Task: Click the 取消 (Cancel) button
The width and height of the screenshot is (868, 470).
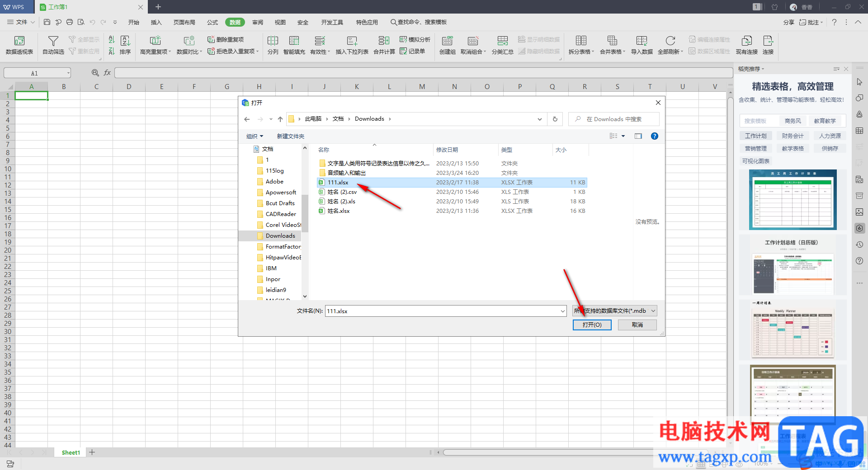Action: 637,325
